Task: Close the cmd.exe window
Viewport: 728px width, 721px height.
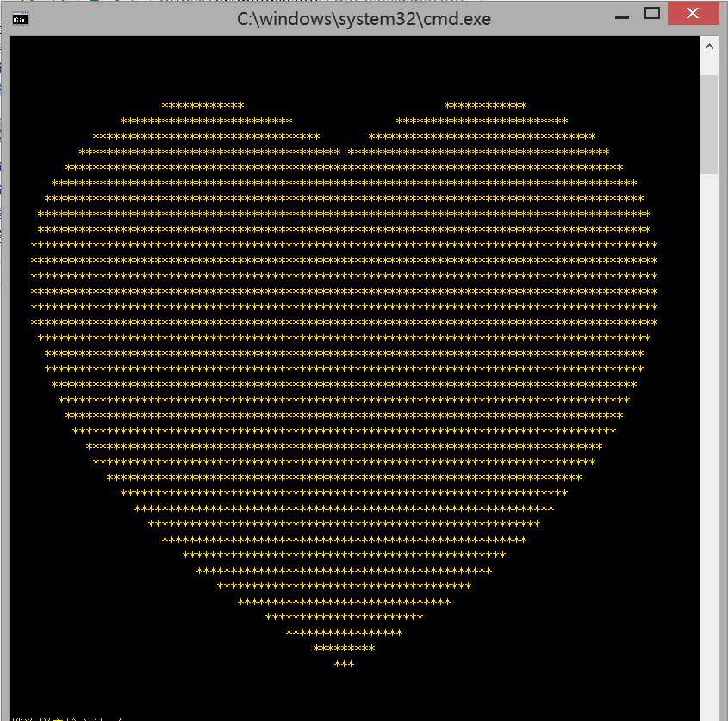Action: click(693, 14)
